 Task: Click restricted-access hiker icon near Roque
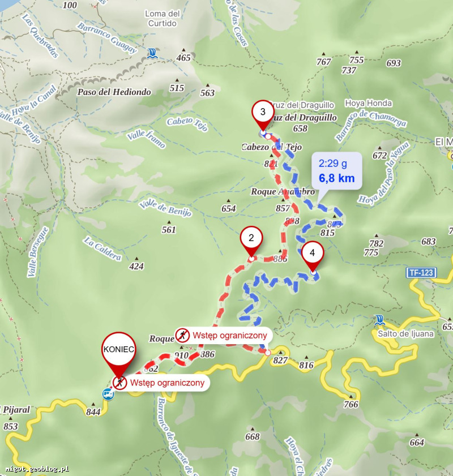pyautogui.click(x=182, y=336)
